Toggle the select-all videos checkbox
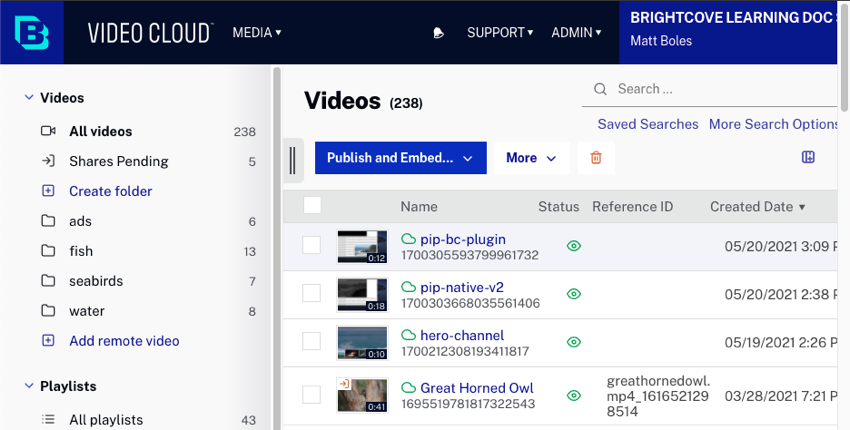This screenshot has height=430, width=850. coord(312,206)
